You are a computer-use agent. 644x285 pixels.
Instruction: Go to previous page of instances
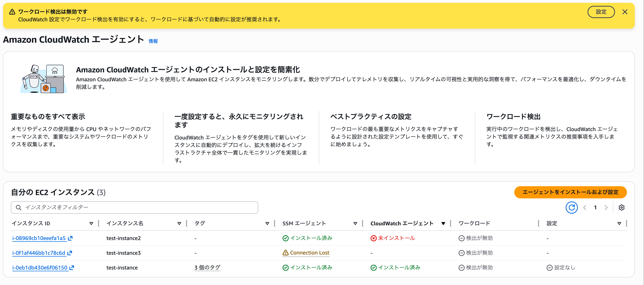[585, 208]
